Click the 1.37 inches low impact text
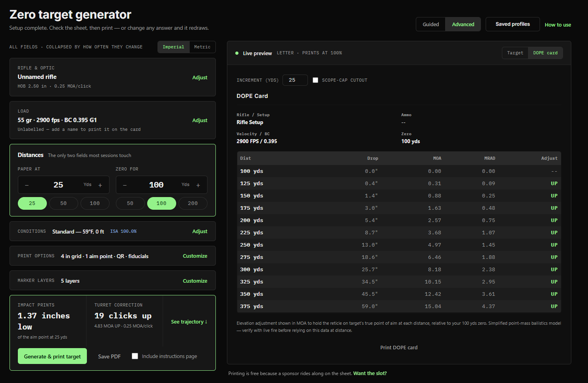 (44, 321)
